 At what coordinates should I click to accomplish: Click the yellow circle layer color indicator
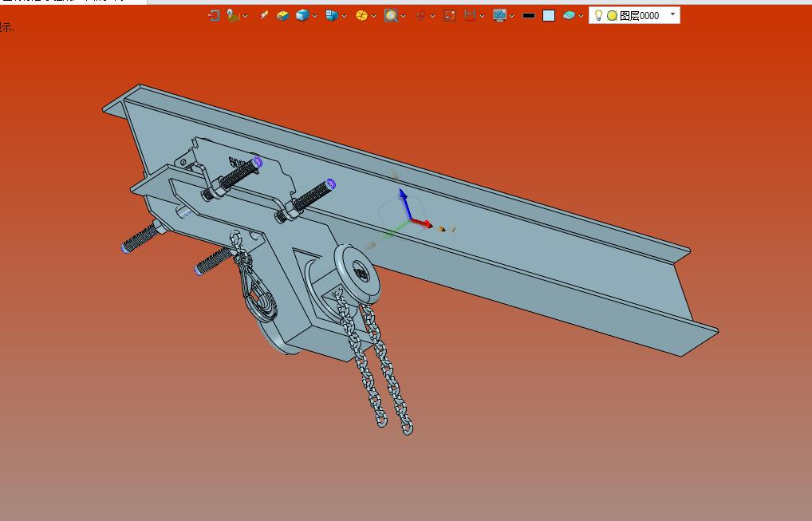click(612, 15)
